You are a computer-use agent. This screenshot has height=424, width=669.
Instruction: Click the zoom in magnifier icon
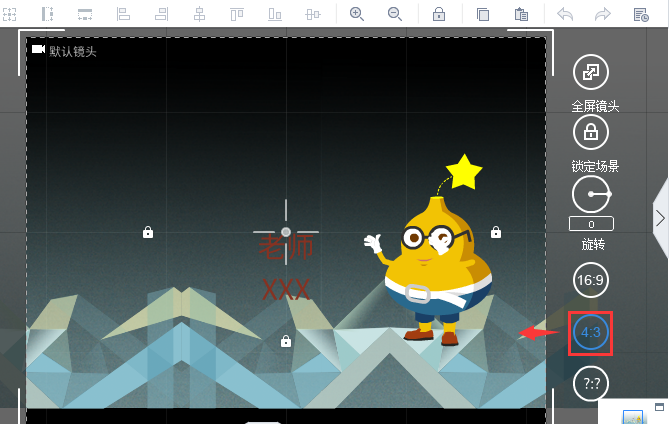(x=357, y=14)
